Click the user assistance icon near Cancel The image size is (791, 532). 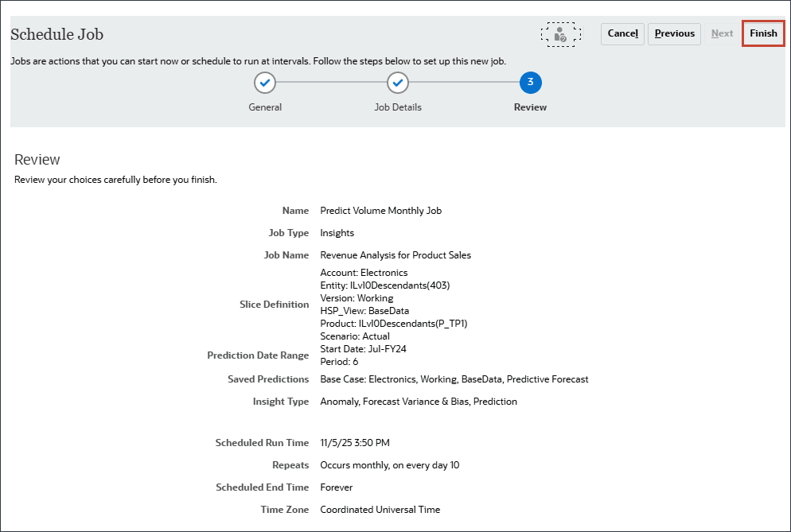click(561, 34)
